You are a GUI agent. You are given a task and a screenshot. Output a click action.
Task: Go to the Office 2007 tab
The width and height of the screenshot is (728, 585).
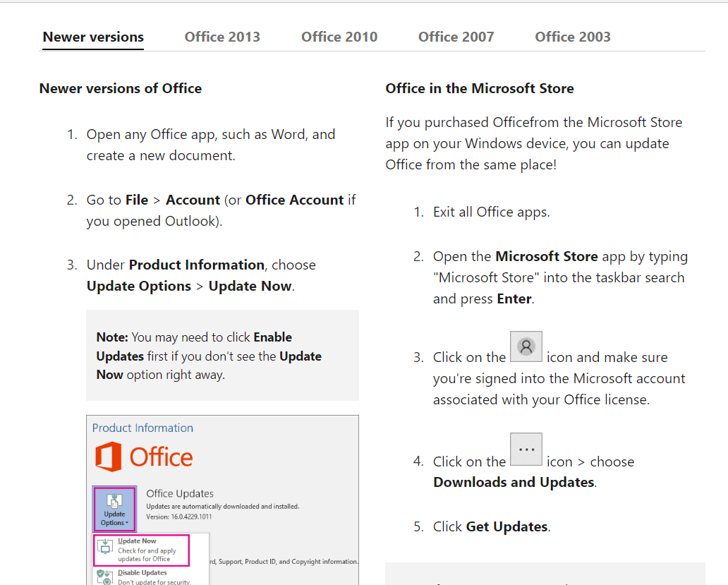[456, 37]
